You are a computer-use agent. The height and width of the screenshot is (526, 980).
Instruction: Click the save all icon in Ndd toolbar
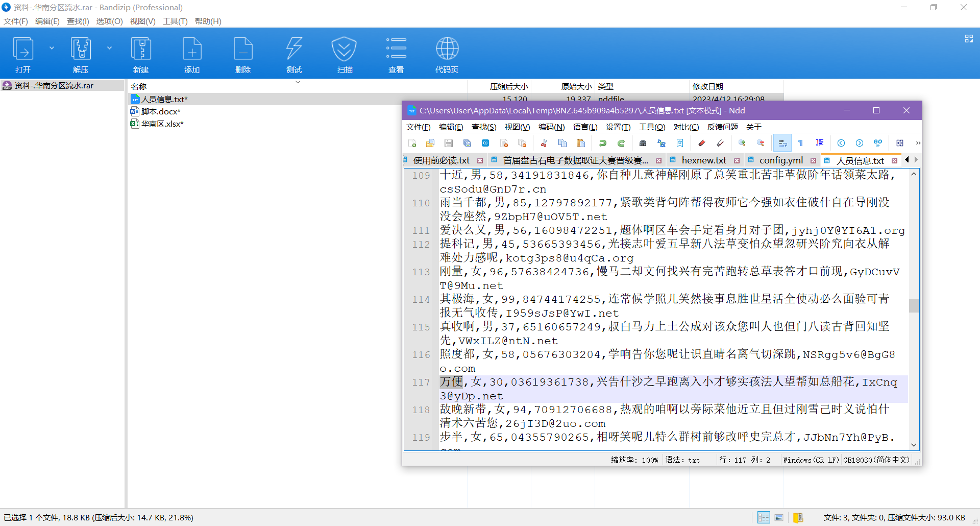click(x=467, y=143)
